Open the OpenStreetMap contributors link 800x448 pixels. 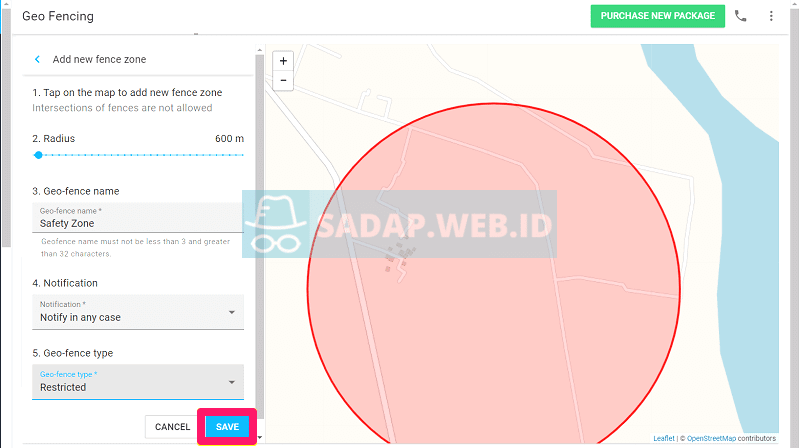pyautogui.click(x=711, y=438)
